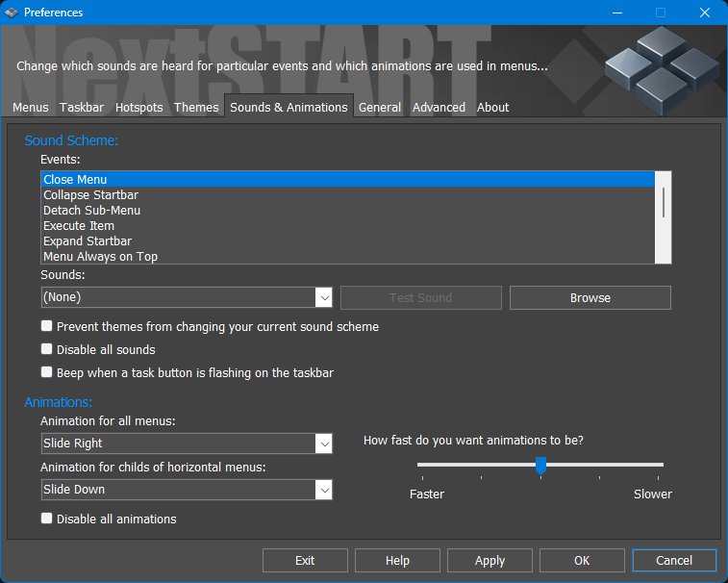Go to the Hotspots tab
Image resolution: width=728 pixels, height=583 pixels.
click(x=138, y=108)
